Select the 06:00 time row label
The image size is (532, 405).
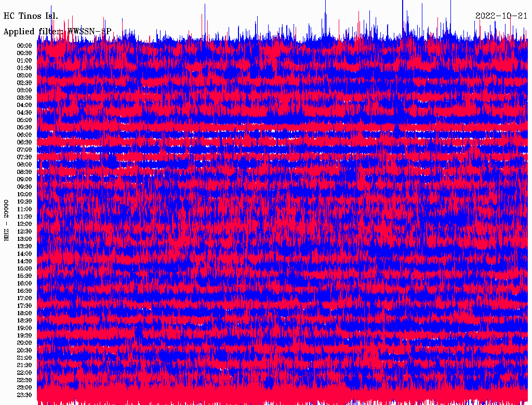pyautogui.click(x=24, y=135)
